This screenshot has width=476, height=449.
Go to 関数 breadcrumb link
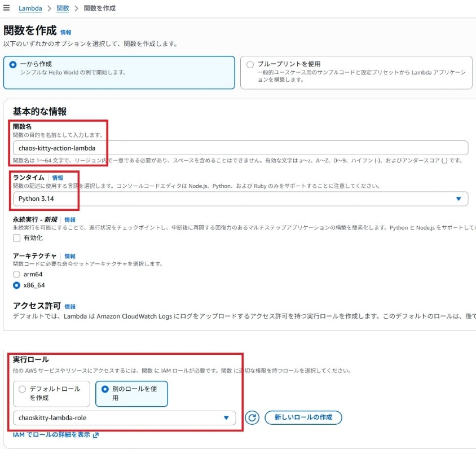point(63,8)
